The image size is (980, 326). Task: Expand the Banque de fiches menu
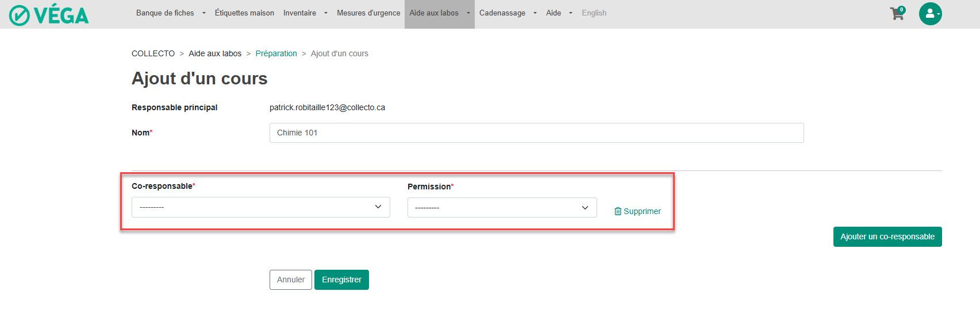point(170,13)
